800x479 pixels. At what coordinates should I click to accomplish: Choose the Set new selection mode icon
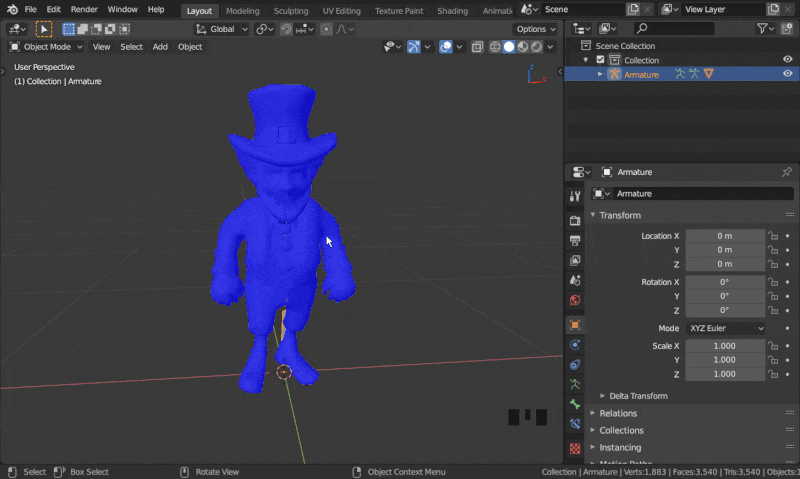[68, 29]
